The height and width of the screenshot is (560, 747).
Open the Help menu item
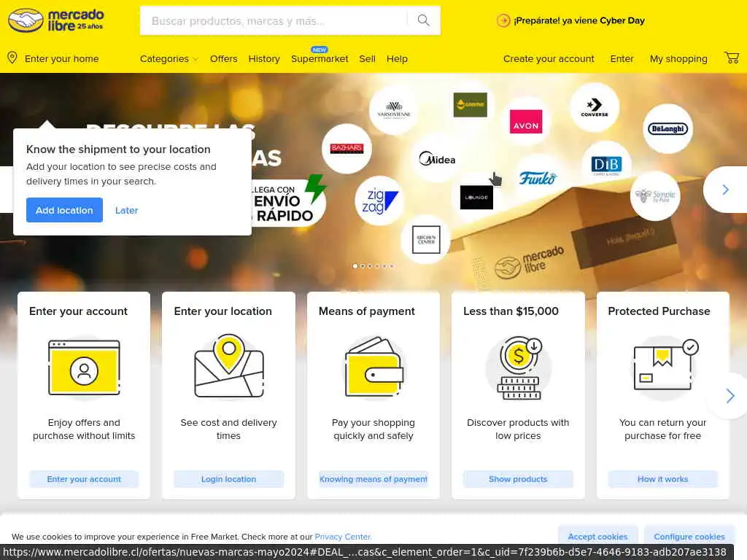[x=397, y=58]
